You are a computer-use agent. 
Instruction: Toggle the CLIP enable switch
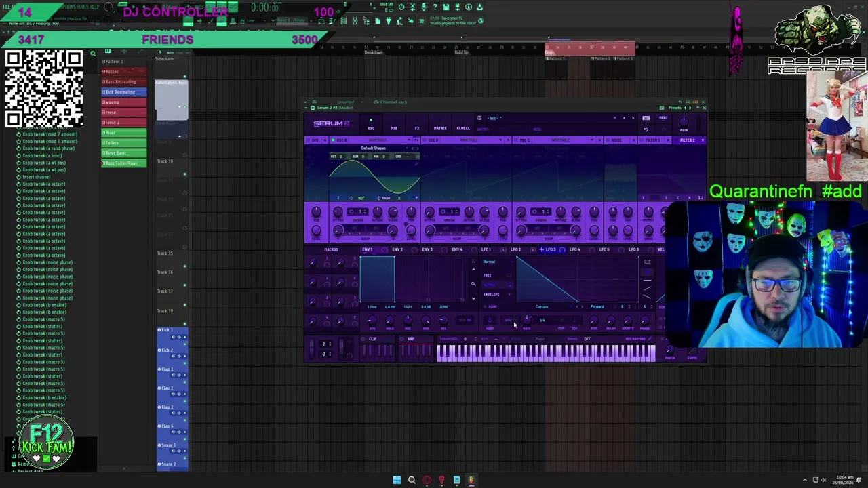[x=364, y=339]
